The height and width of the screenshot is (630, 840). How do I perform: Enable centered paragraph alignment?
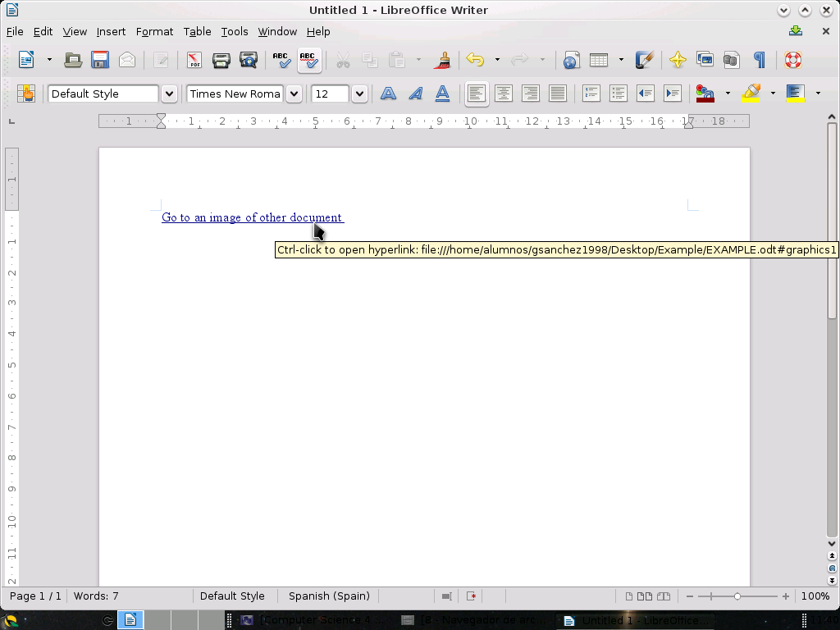click(x=503, y=93)
